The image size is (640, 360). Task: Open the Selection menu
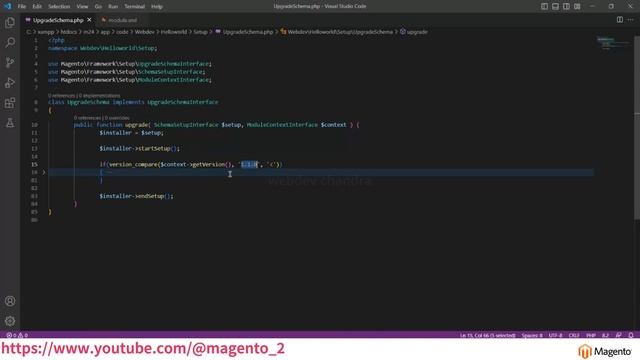(59, 6)
